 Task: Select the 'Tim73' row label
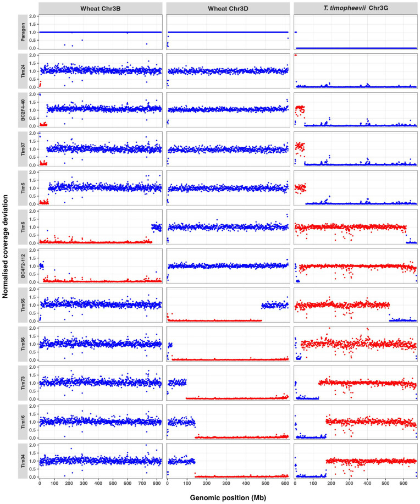tap(24, 383)
